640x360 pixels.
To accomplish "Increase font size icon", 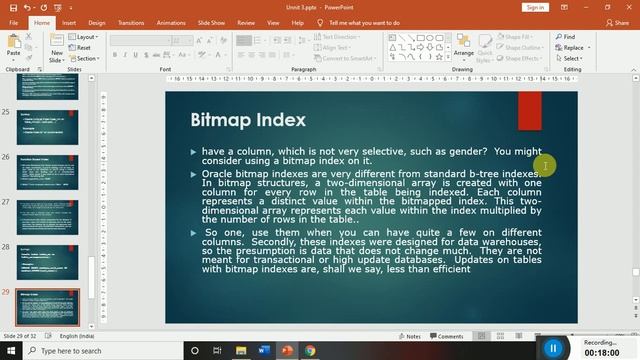I will (x=200, y=40).
